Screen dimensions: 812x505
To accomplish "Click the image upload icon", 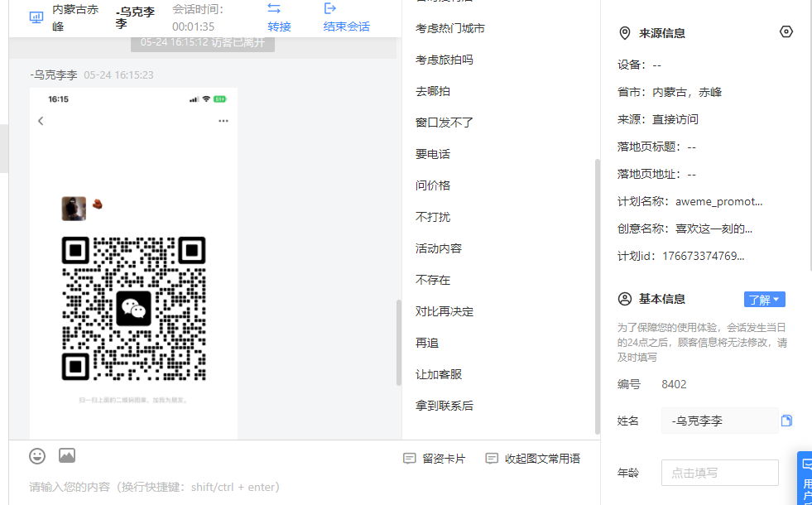I will point(67,456).
